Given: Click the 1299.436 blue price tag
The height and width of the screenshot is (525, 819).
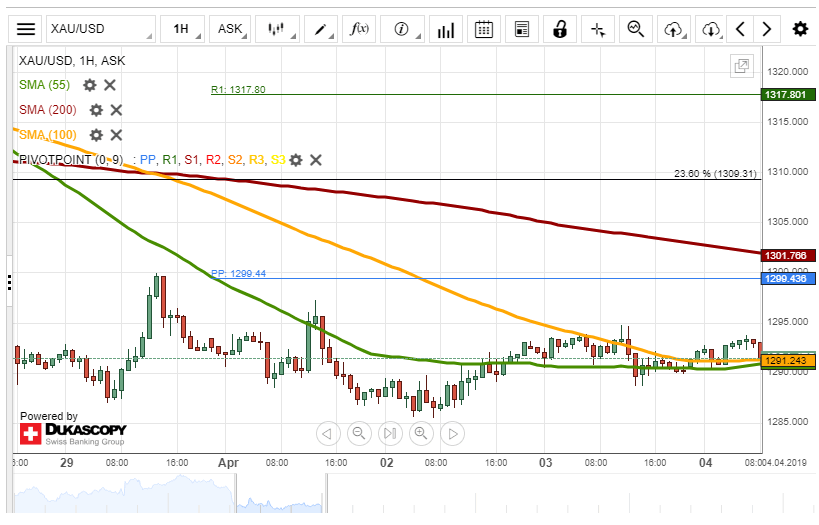Looking at the screenshot, I should 788,278.
